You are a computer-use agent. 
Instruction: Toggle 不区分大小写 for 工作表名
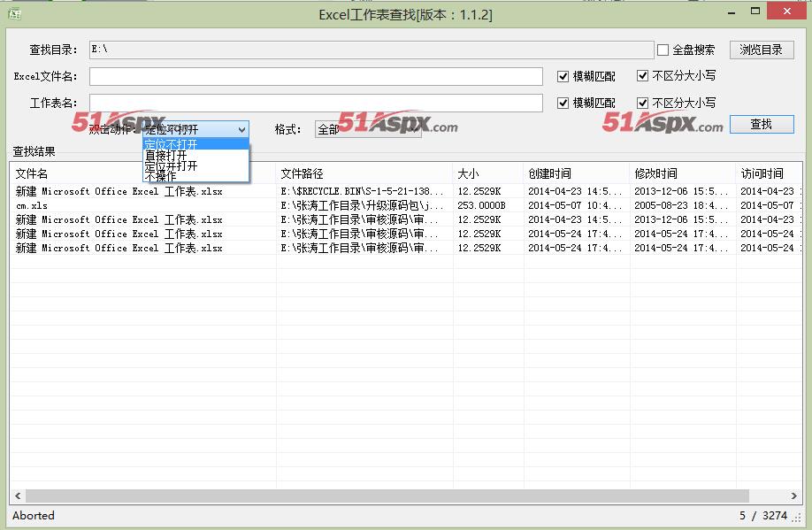click(642, 104)
